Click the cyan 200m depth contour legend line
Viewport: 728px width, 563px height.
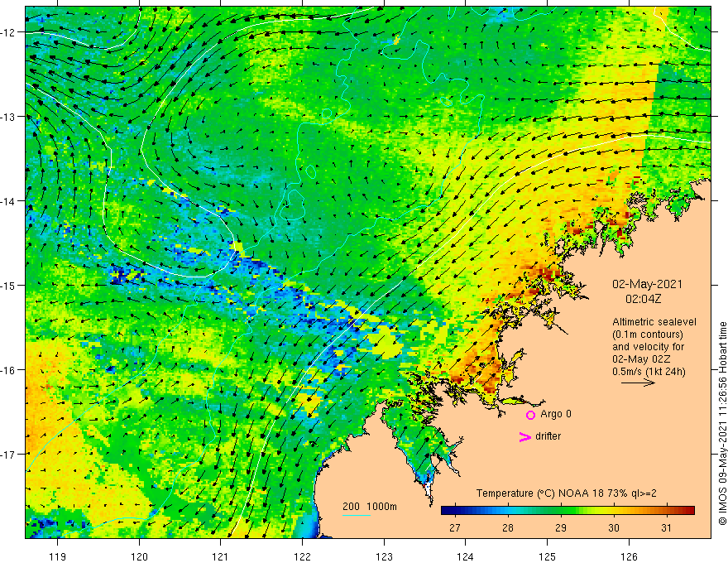click(356, 515)
